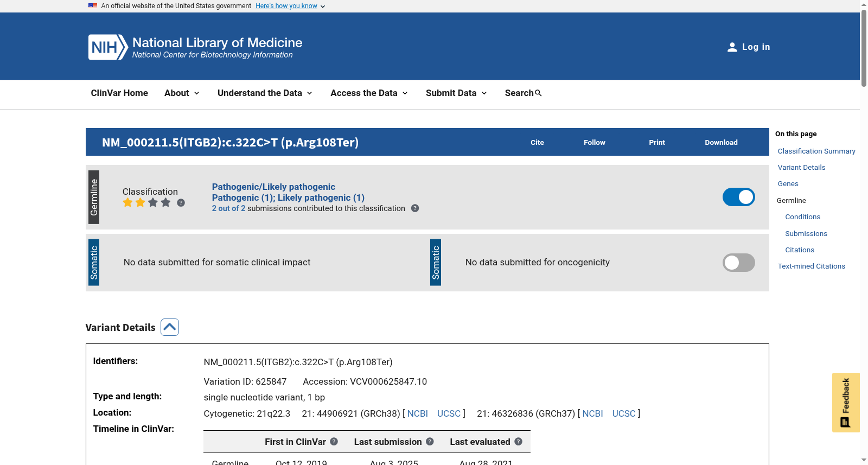Click 'Variation ID: 625847' text
The height and width of the screenshot is (465, 868).
(245, 381)
